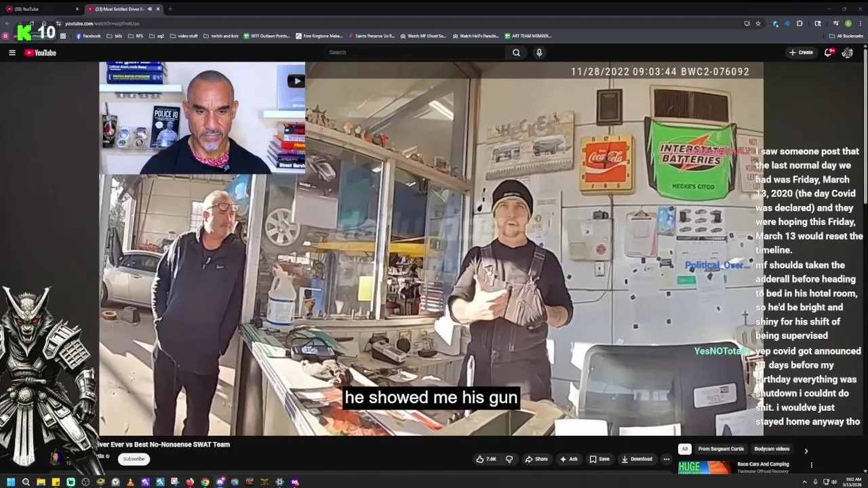Download the video
The width and height of the screenshot is (868, 488).
pyautogui.click(x=637, y=459)
